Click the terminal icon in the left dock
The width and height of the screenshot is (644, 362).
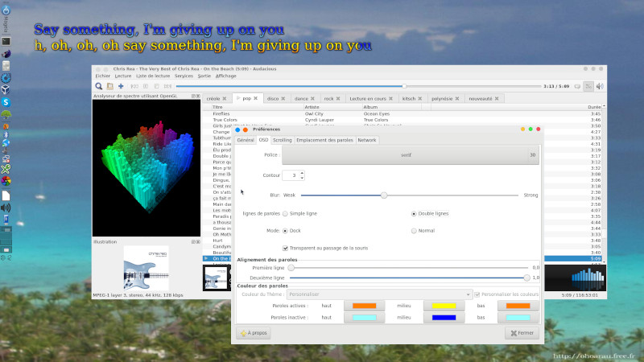tap(6, 40)
